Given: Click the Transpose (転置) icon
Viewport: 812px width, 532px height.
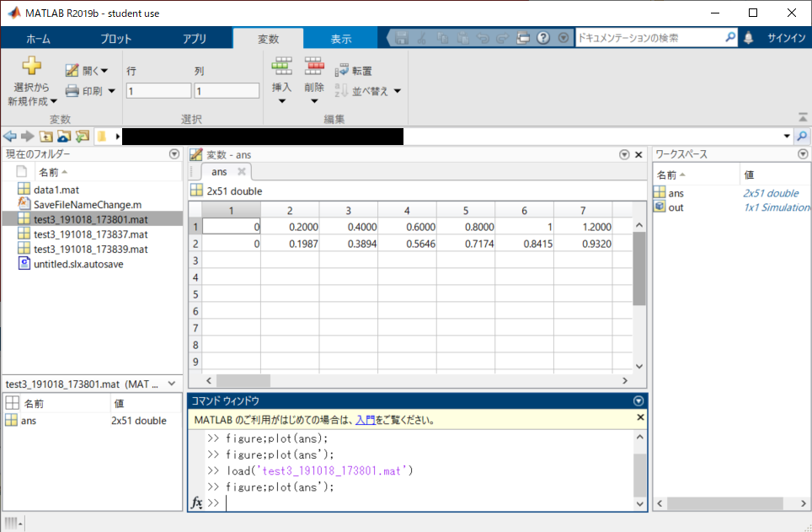Looking at the screenshot, I should [x=342, y=71].
